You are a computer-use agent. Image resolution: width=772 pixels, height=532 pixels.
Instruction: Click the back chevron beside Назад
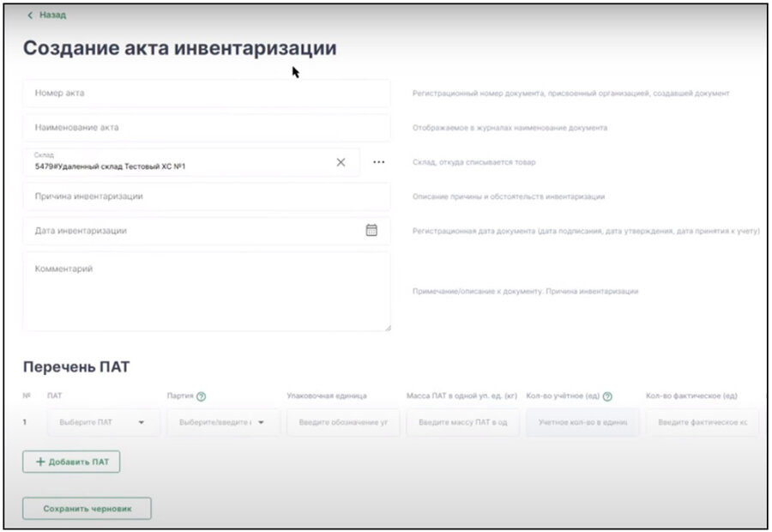pyautogui.click(x=32, y=15)
